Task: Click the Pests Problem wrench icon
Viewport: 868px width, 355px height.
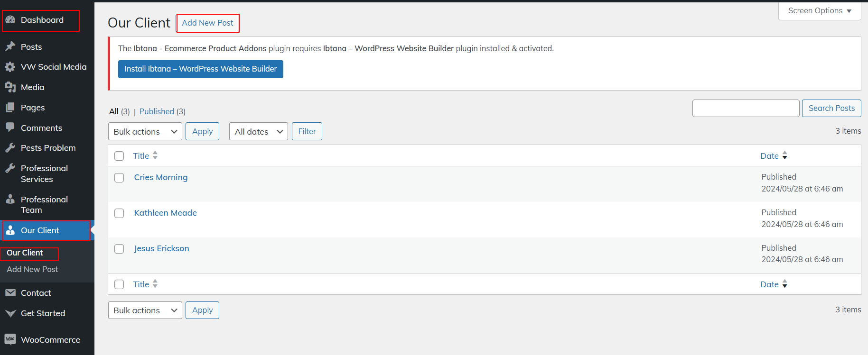Action: 10,148
